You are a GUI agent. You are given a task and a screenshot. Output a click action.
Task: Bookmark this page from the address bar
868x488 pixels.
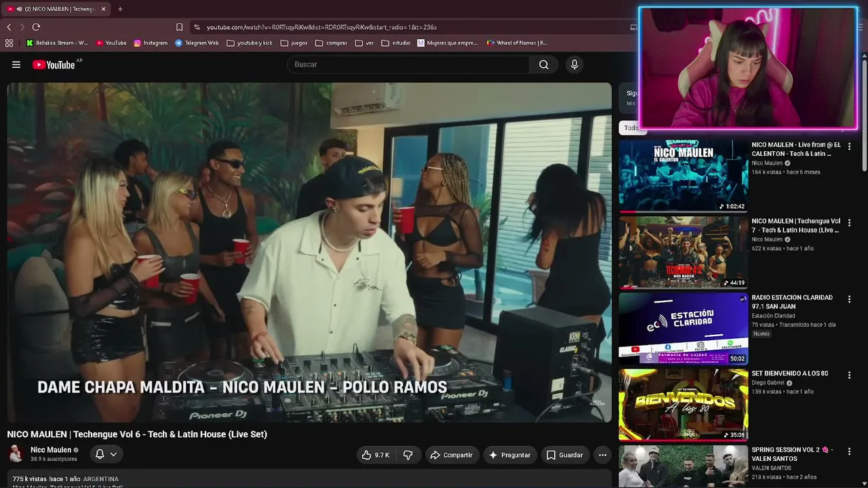(x=179, y=27)
